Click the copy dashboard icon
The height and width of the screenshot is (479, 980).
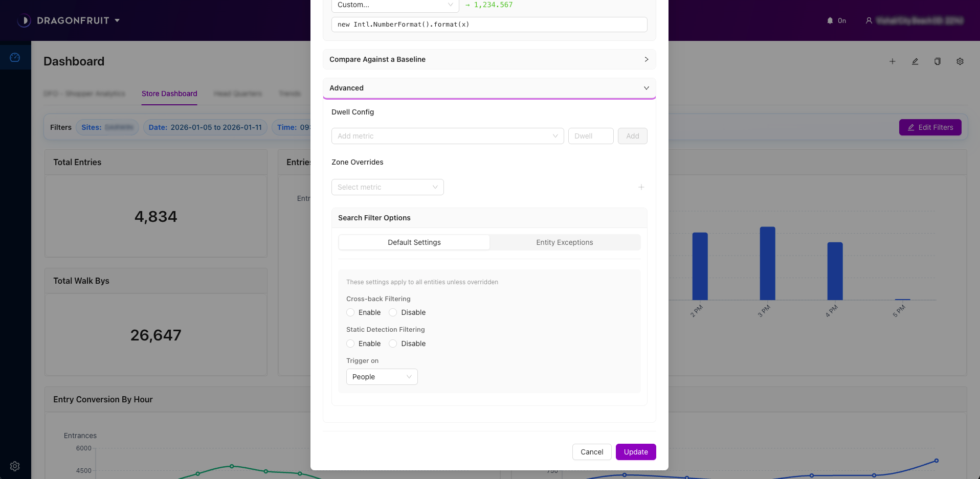click(937, 61)
